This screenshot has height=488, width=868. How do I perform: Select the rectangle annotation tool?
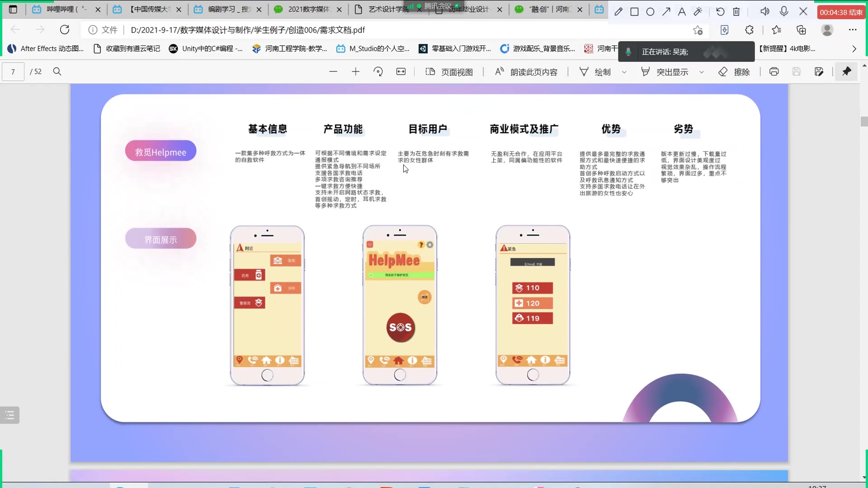coord(635,11)
